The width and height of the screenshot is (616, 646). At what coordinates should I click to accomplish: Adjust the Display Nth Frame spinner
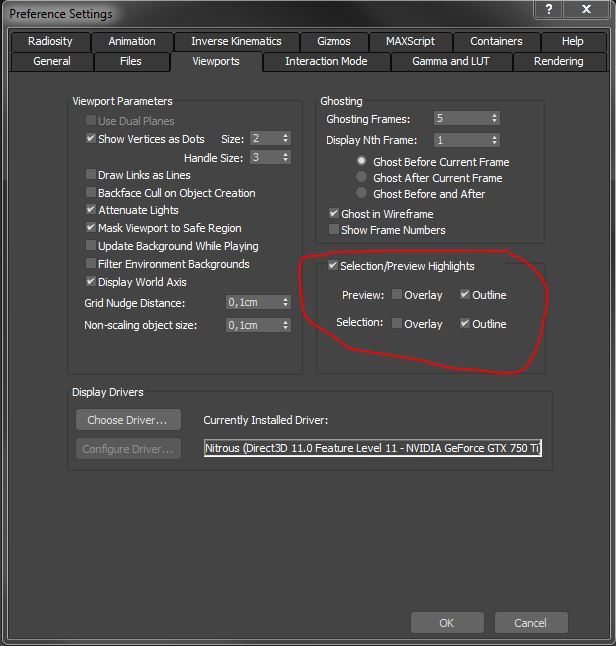coord(494,141)
